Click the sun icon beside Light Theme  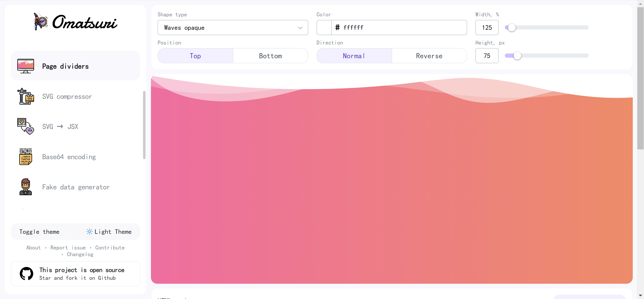[x=89, y=231]
